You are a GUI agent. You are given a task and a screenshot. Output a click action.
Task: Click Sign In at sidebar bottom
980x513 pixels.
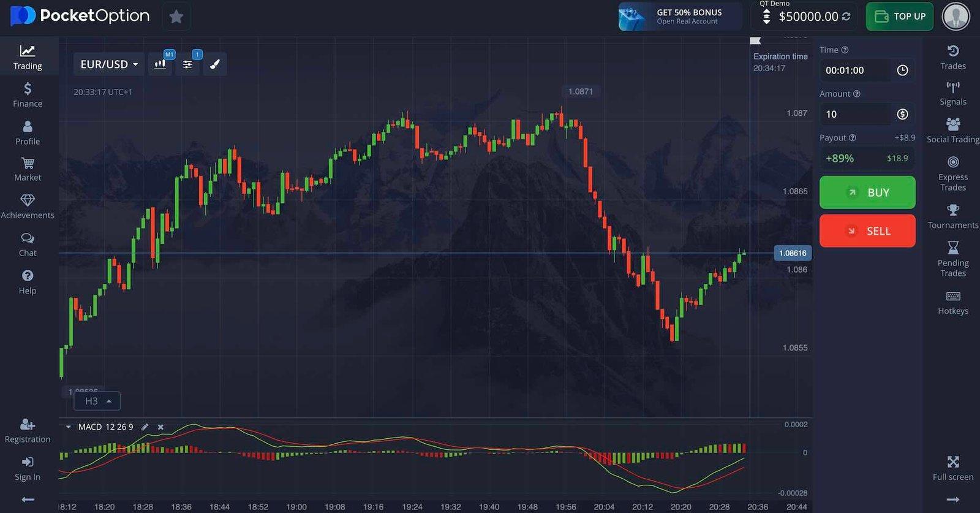[x=28, y=469]
